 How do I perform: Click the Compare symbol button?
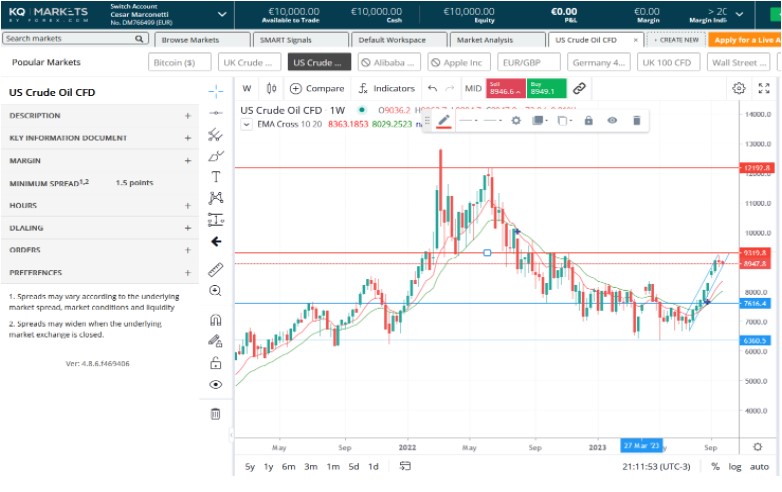317,88
